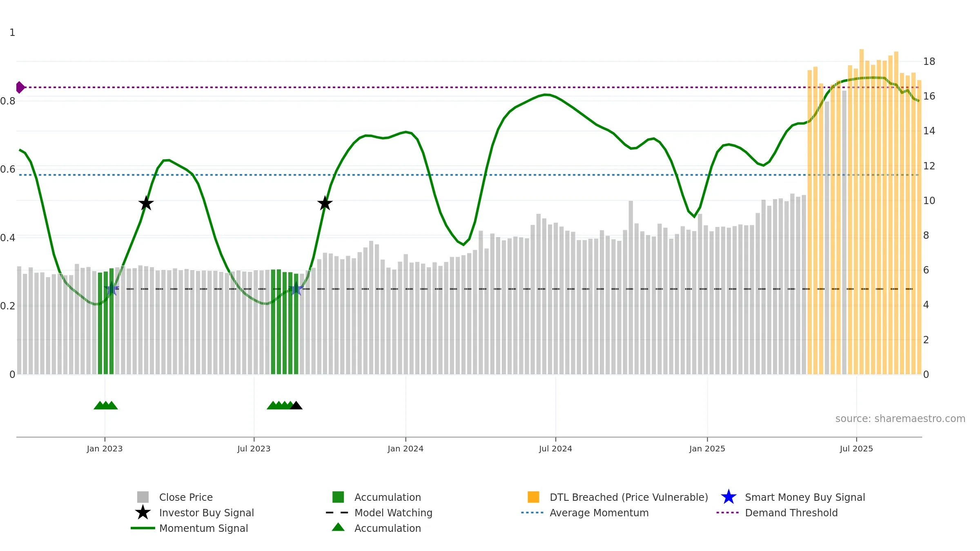This screenshot has height=551, width=980.
Task: Hide the Model Watching dashed line via legend
Action: 393,513
